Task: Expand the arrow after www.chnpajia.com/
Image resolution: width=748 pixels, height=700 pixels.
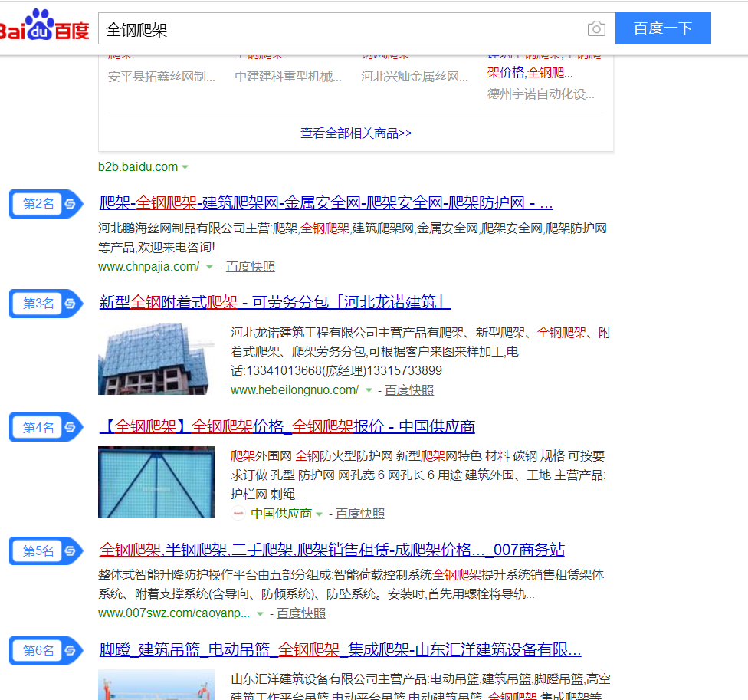Action: 209,267
